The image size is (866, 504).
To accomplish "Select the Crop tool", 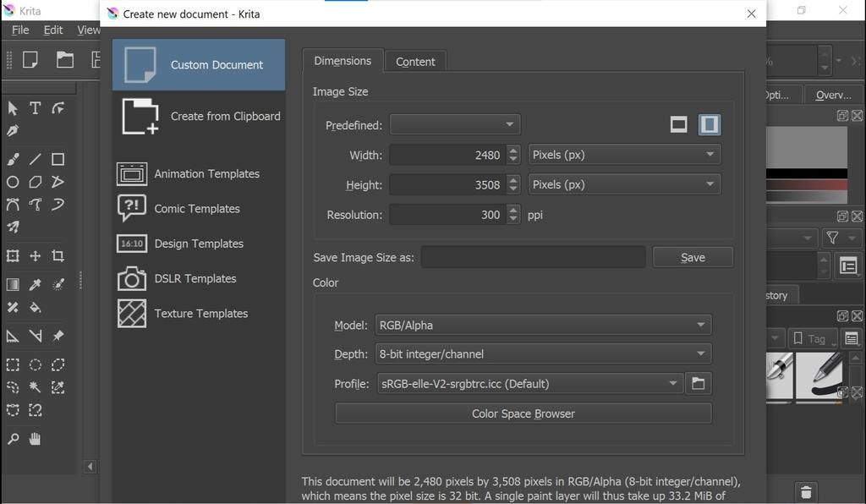I will [x=58, y=255].
